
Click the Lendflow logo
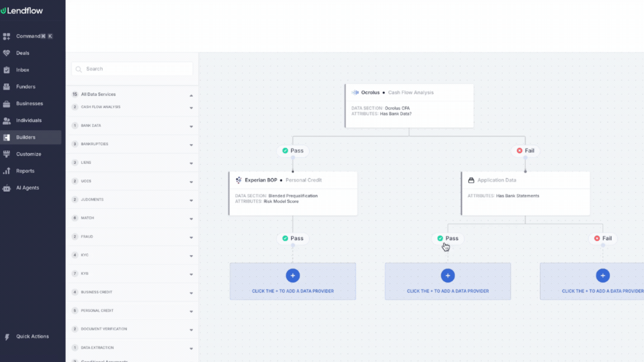click(x=22, y=11)
